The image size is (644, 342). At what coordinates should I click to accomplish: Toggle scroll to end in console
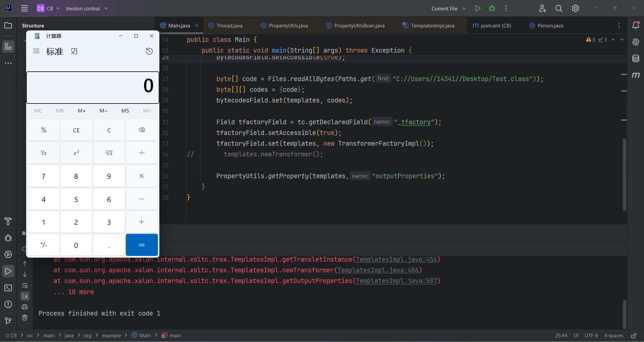coord(25,296)
